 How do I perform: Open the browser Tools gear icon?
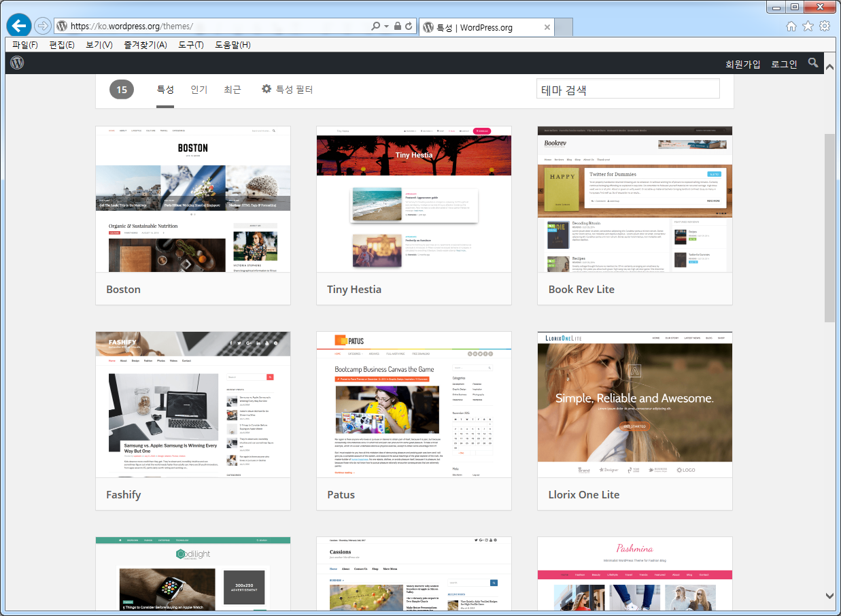(x=825, y=27)
